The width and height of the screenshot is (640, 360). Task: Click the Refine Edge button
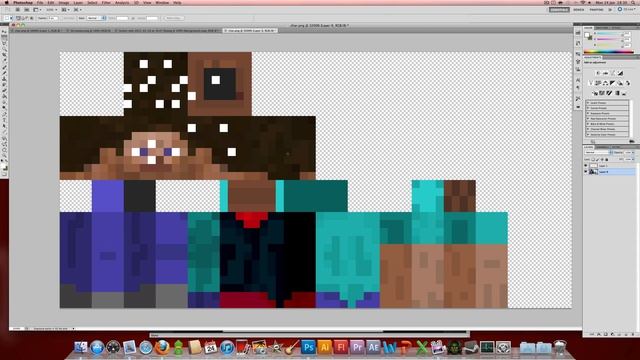[x=173, y=18]
